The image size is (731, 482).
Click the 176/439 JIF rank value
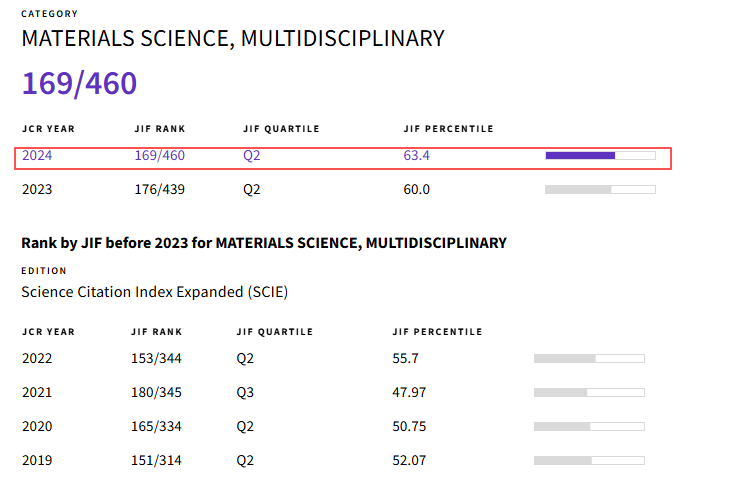[159, 189]
